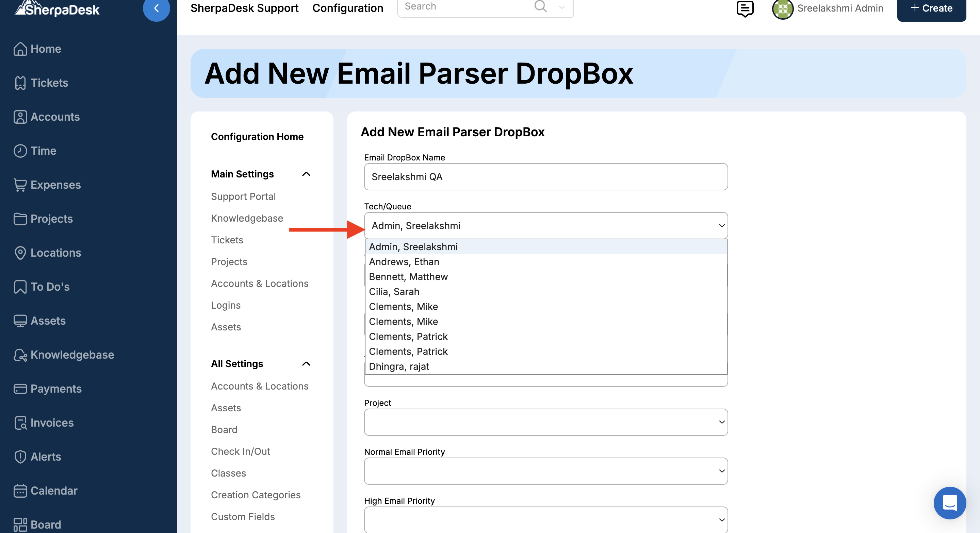This screenshot has height=533, width=980.
Task: Click the Email DropBox Name field
Action: [545, 177]
